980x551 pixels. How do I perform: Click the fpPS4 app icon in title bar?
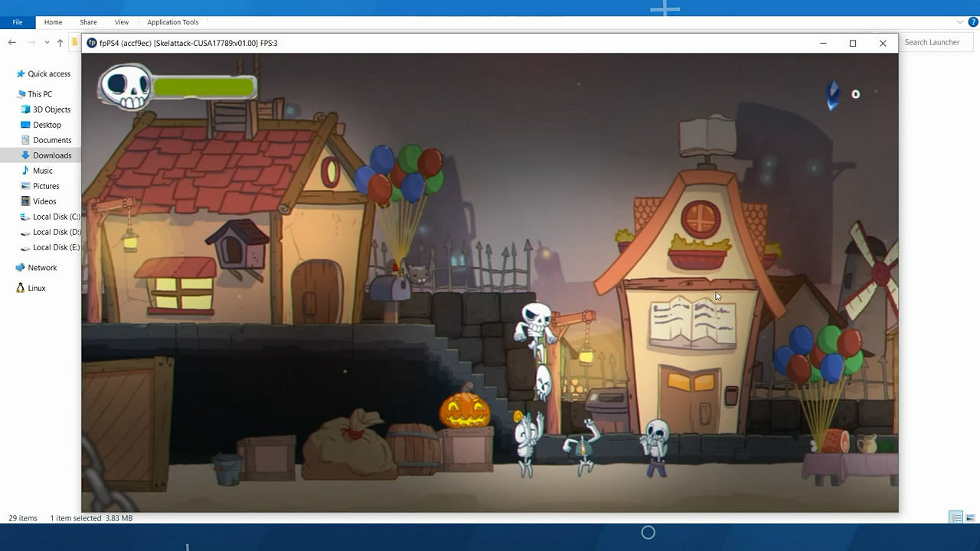pyautogui.click(x=92, y=43)
